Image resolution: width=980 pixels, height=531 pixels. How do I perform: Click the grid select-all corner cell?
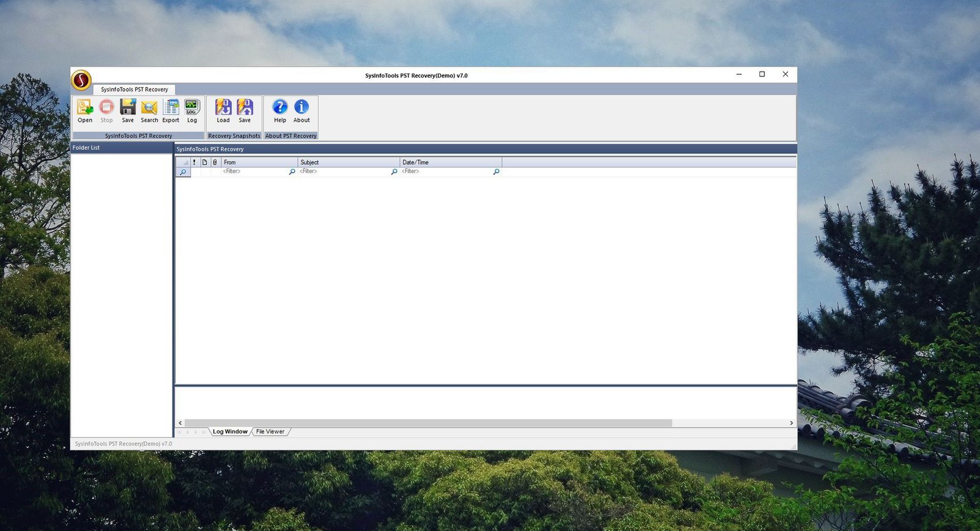[183, 162]
